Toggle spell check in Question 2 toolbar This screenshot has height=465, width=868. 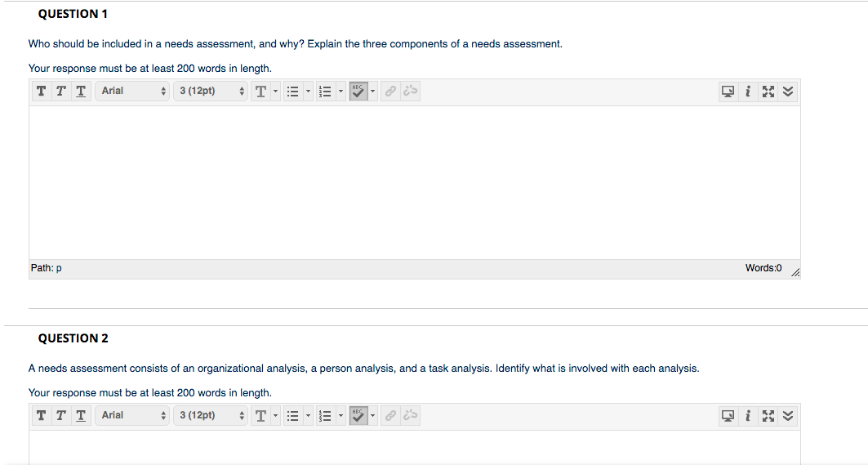(358, 415)
